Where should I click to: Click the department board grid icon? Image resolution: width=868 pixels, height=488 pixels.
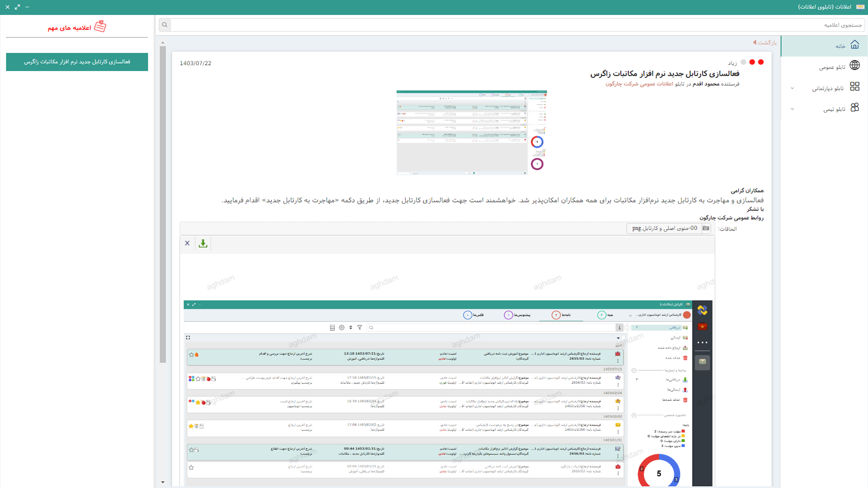854,87
